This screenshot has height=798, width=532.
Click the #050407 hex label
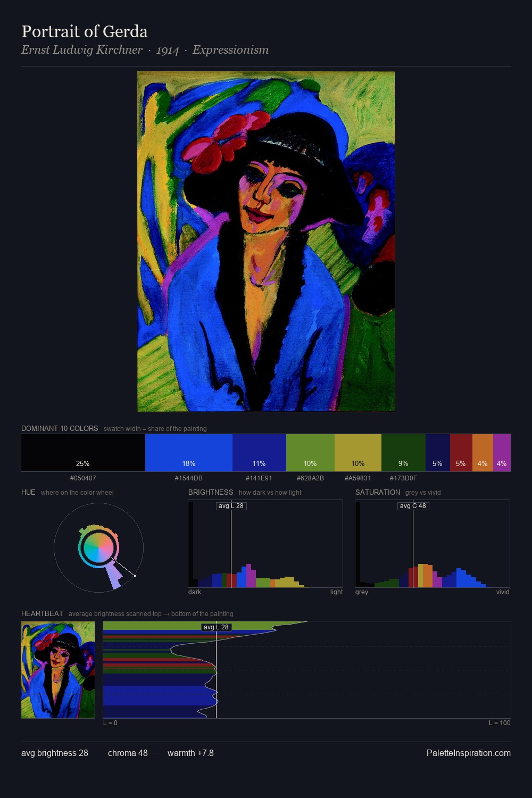coord(83,478)
